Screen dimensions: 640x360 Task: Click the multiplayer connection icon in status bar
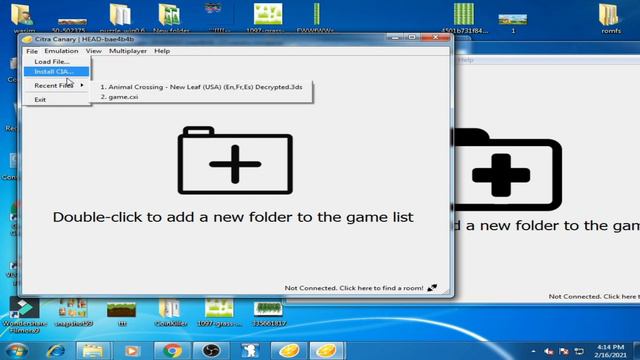pyautogui.click(x=432, y=288)
